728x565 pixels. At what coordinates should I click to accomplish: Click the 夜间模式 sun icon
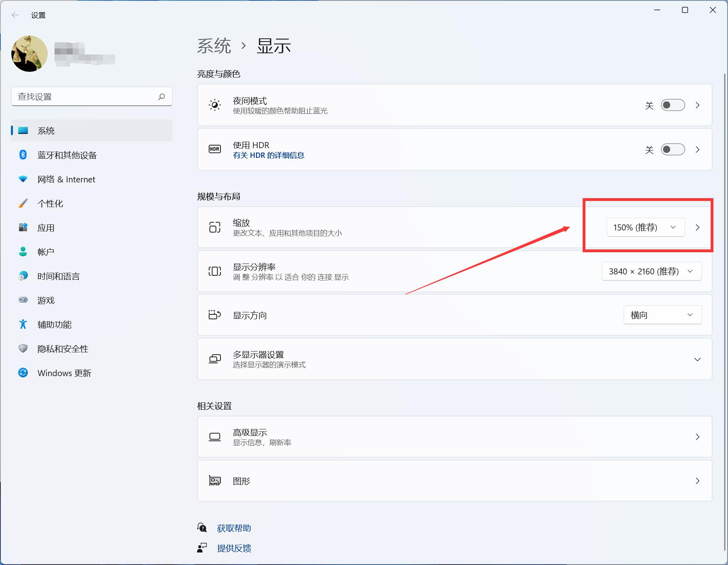pyautogui.click(x=214, y=105)
